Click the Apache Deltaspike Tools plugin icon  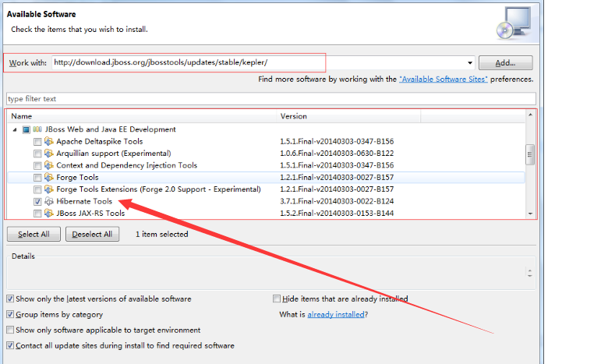click(49, 142)
